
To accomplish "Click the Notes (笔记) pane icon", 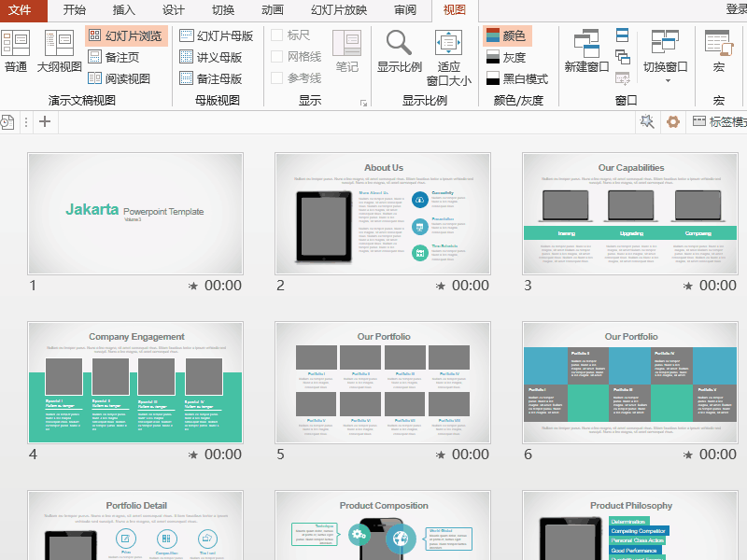I will (x=346, y=51).
